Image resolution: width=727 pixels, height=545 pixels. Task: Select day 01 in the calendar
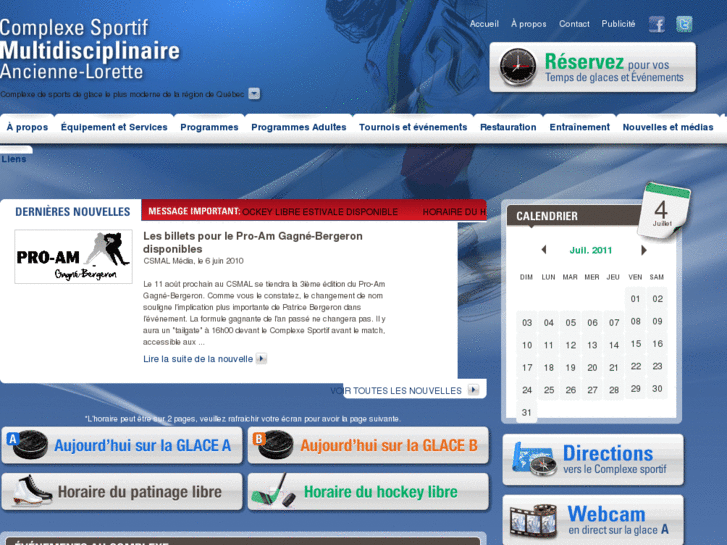(635, 299)
